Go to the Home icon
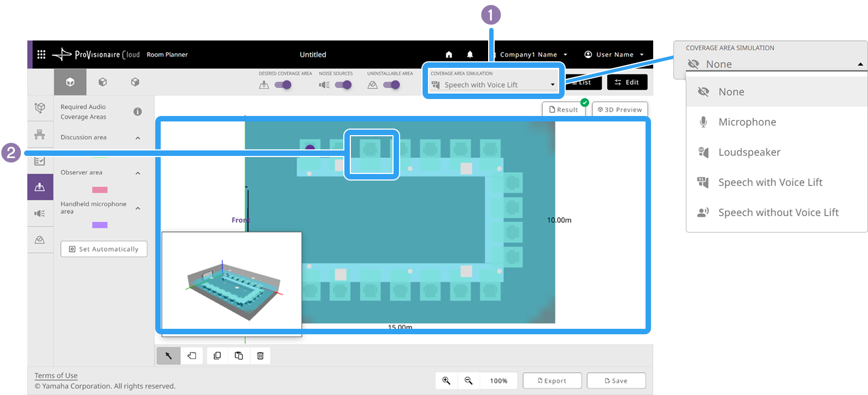This screenshot has width=868, height=395. (449, 55)
